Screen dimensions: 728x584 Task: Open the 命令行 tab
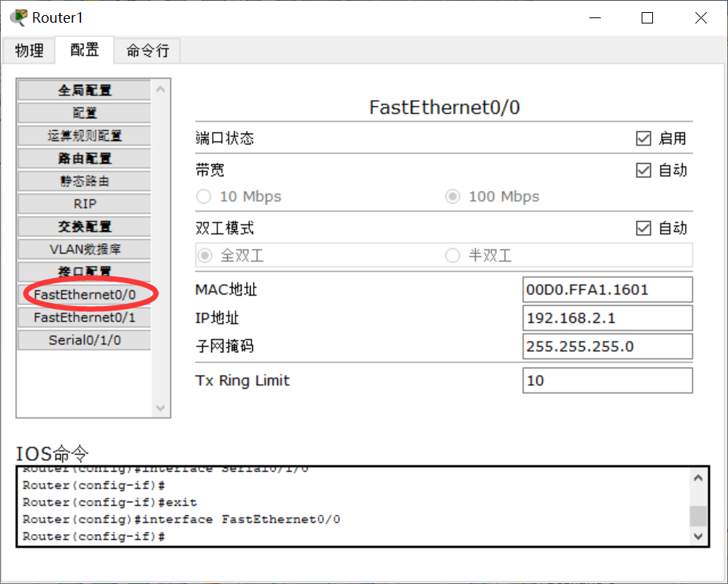click(145, 50)
